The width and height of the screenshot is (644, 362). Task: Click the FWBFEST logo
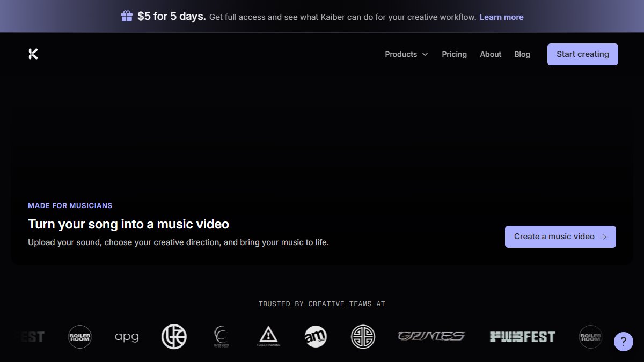(522, 337)
